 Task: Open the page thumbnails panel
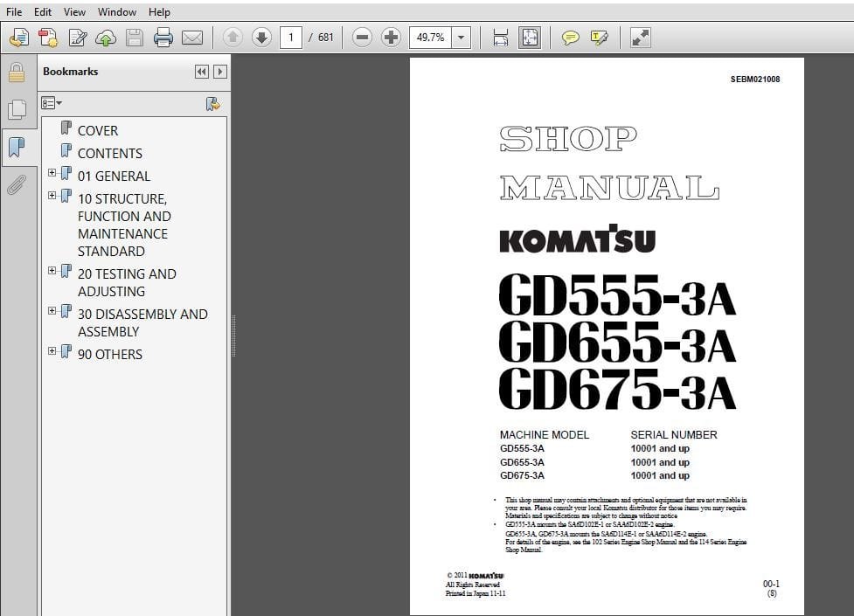pyautogui.click(x=17, y=109)
